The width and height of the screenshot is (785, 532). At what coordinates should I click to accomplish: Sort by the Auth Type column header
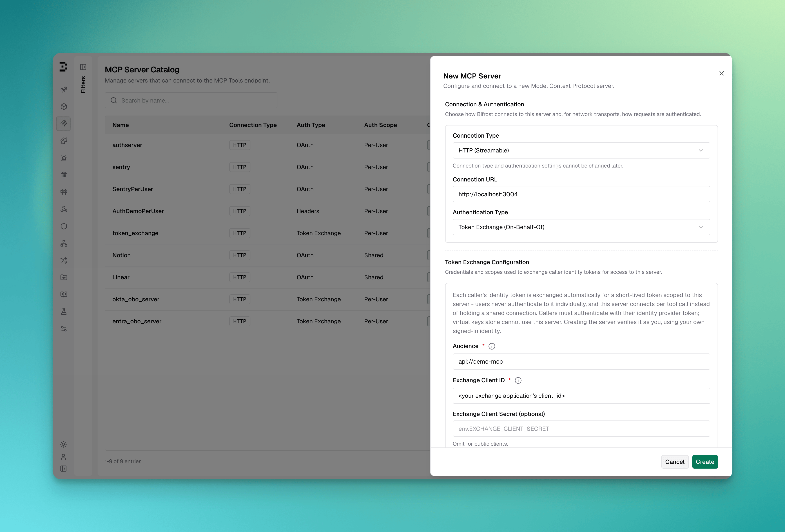311,125
